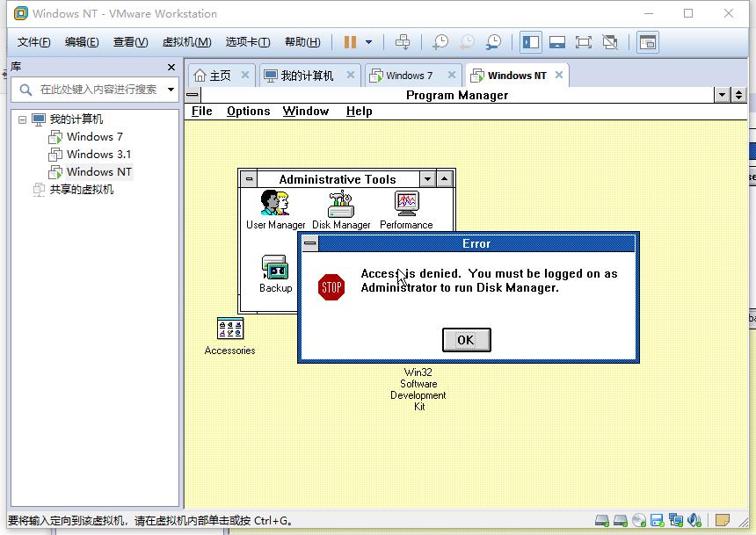
Task: Click the second hard disk status icon
Action: point(620,521)
